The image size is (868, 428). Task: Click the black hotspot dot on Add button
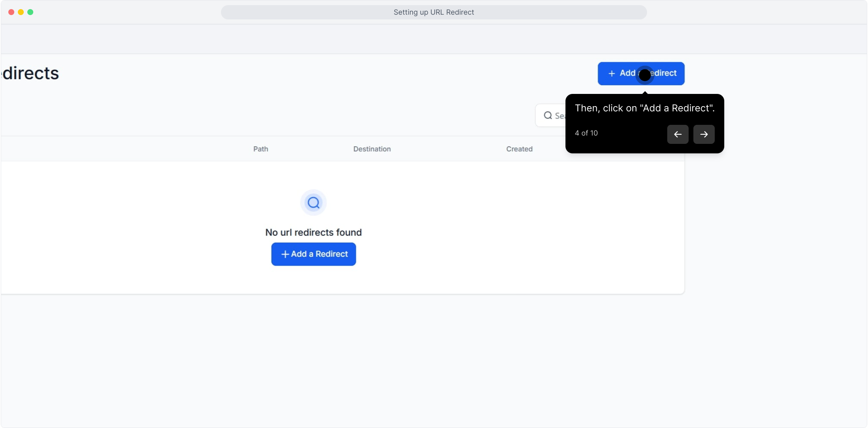pyautogui.click(x=645, y=75)
